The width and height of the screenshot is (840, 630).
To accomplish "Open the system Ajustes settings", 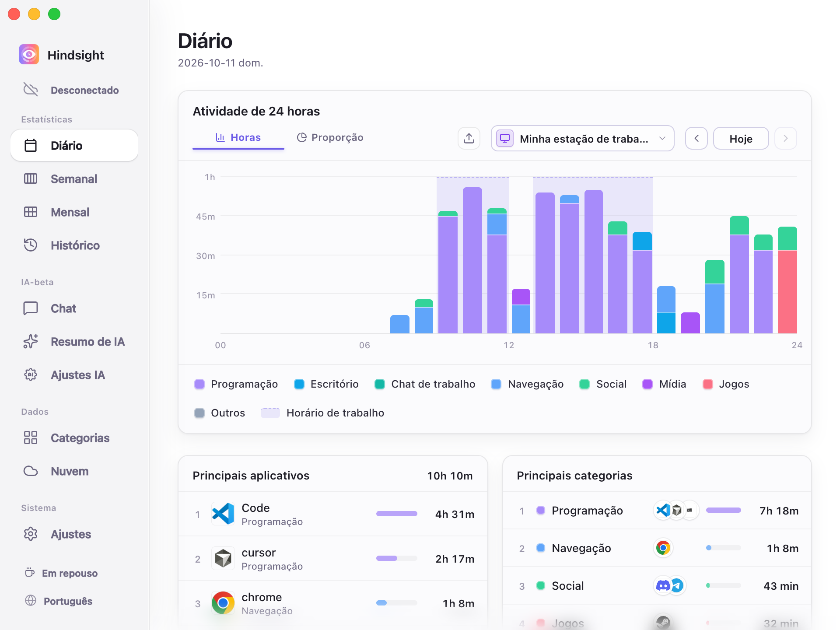I will 74,534.
